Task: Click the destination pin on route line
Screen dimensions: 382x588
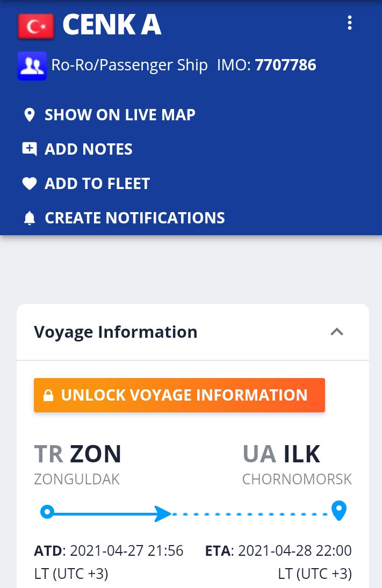Action: [339, 510]
